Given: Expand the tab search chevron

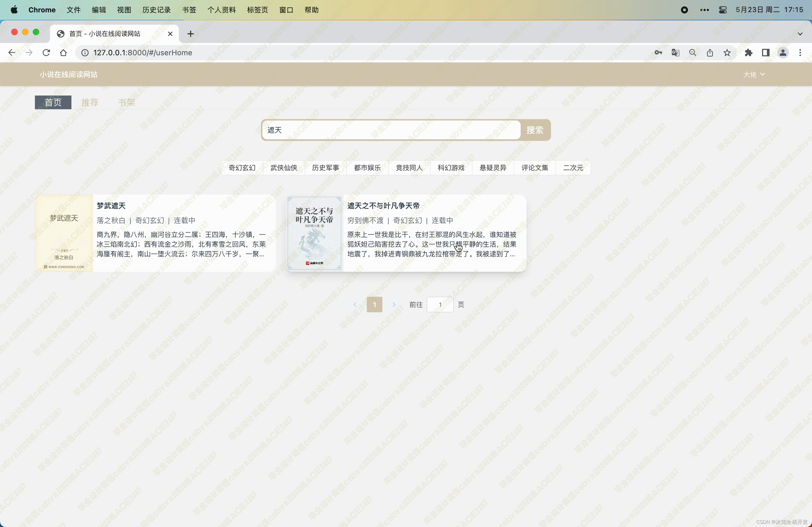Looking at the screenshot, I should 800,34.
